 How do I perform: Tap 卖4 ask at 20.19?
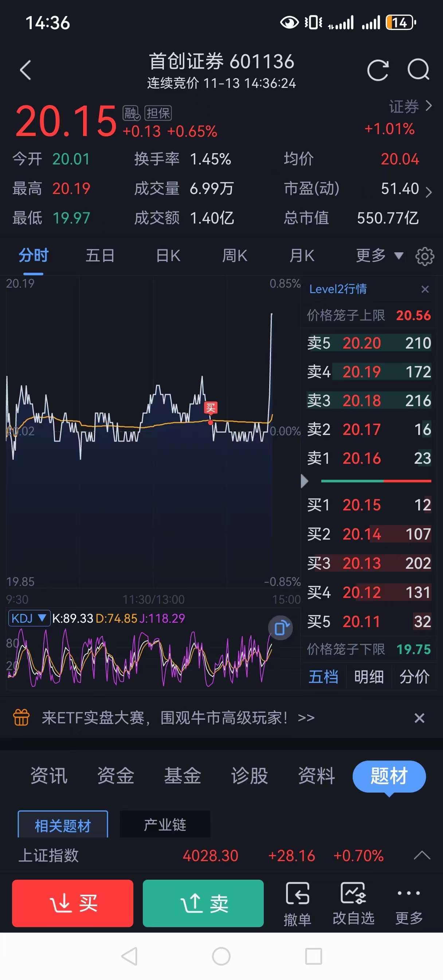pos(369,372)
